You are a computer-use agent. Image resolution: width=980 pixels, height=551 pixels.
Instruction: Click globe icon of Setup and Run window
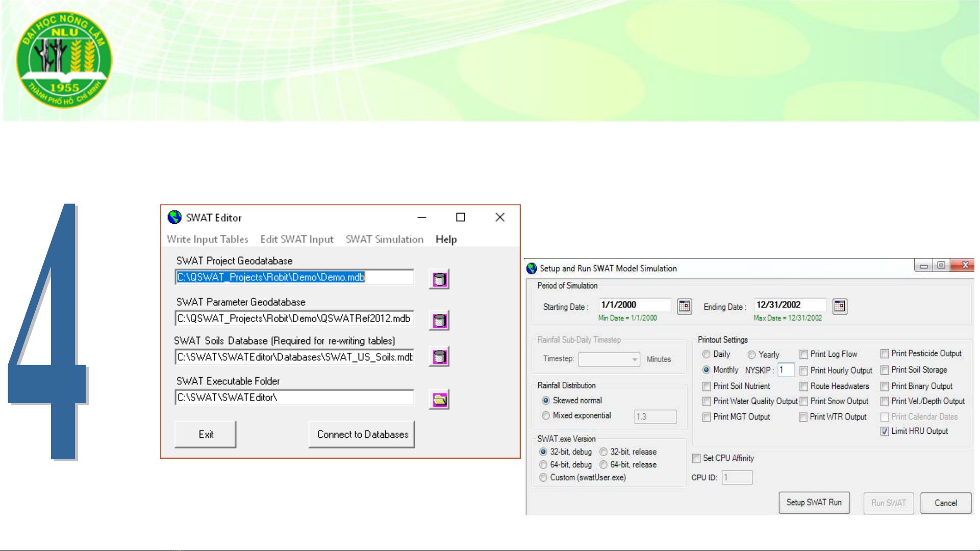pyautogui.click(x=532, y=268)
